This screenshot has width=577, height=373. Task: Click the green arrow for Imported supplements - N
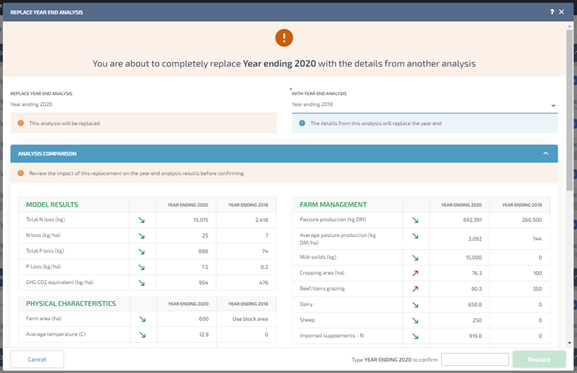(x=415, y=336)
